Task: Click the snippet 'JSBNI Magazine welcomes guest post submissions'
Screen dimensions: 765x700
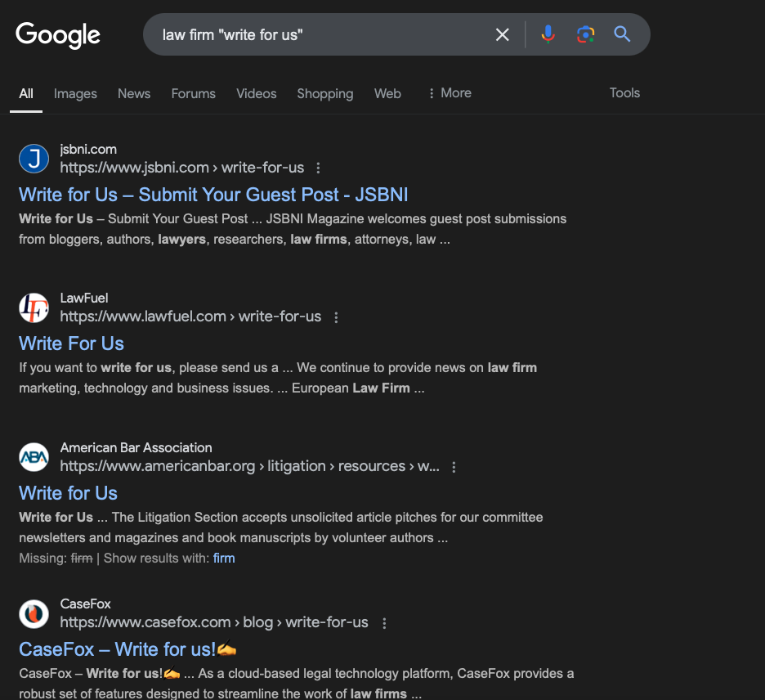Action: click(416, 218)
